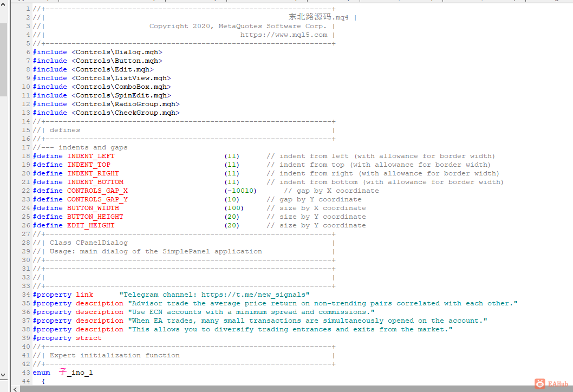Image resolution: width=573 pixels, height=392 pixels.
Task: Click the 'gap by X coordinate' comment
Action: coord(331,191)
